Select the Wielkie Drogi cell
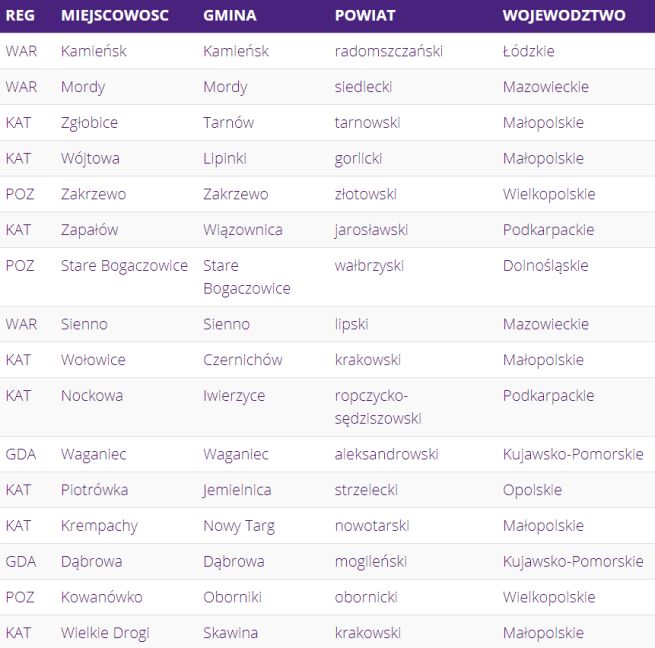The width and height of the screenshot is (655, 648). (x=106, y=632)
